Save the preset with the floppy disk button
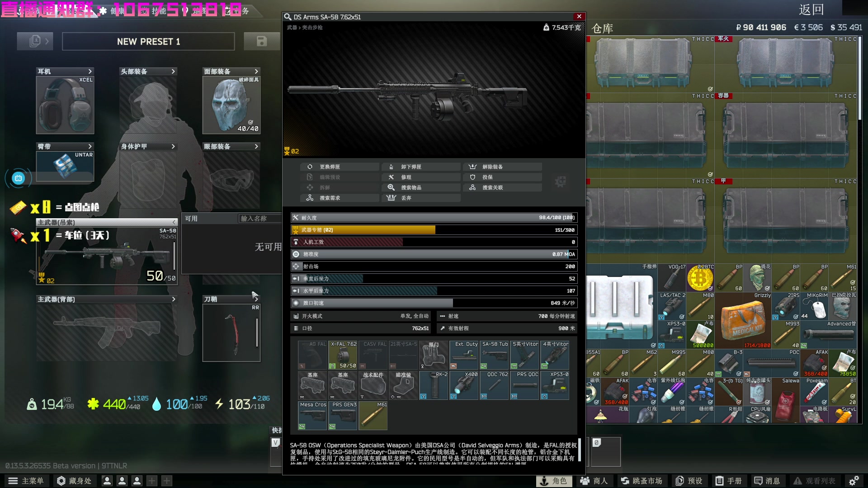The image size is (868, 488). [262, 41]
